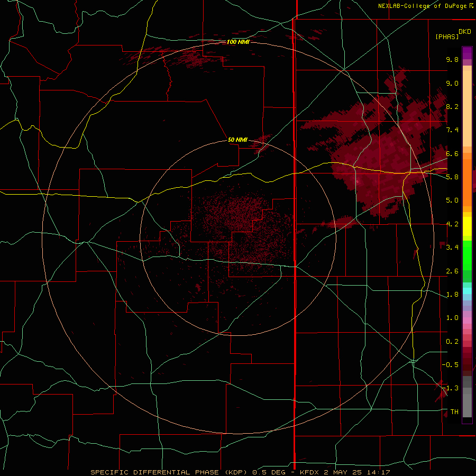Pick the purple segment atop the color bar
This screenshot has width=476, height=476.
(467, 53)
